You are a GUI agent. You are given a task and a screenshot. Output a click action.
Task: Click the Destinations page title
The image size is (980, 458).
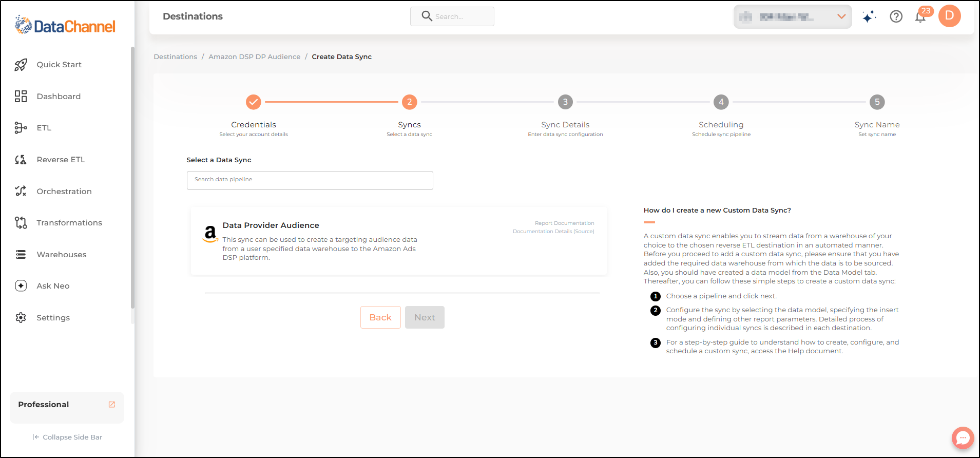click(x=193, y=16)
